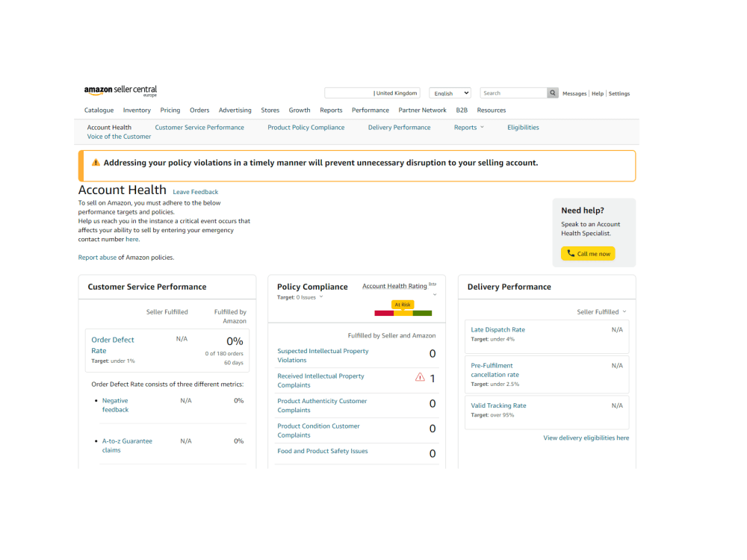Open Product Authenticity Customer Complaints link
The width and height of the screenshot is (747, 560).
[322, 405]
